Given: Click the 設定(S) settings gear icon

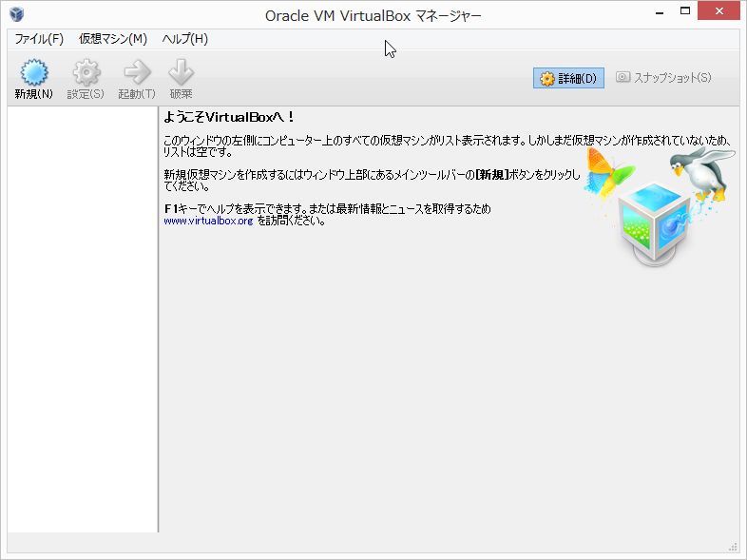Looking at the screenshot, I should [x=86, y=72].
